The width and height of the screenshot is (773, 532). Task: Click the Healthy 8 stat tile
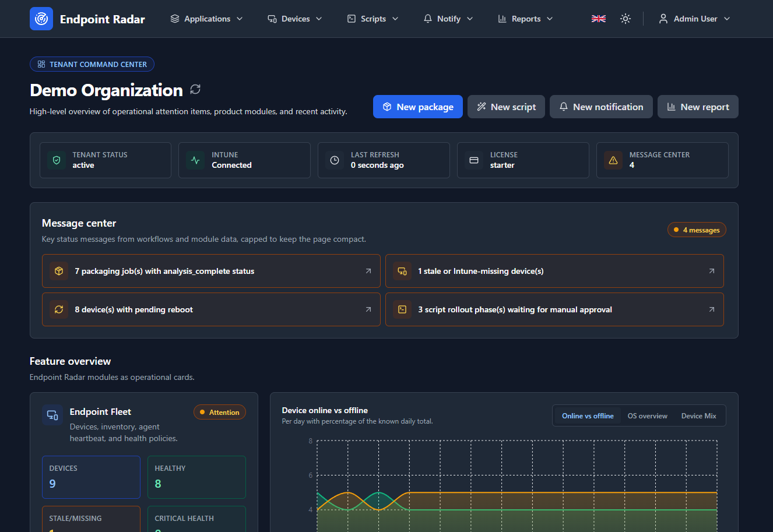[196, 477]
